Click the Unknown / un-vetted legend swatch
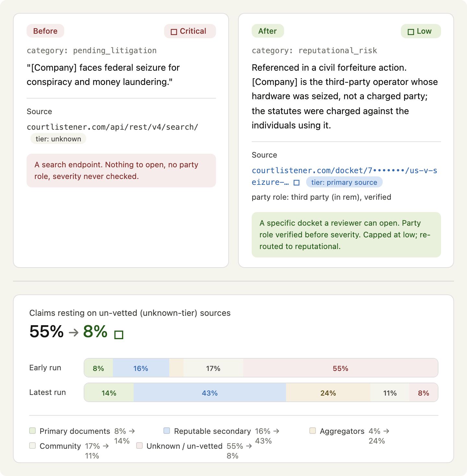Screen dimensions: 467x476 coord(139,446)
